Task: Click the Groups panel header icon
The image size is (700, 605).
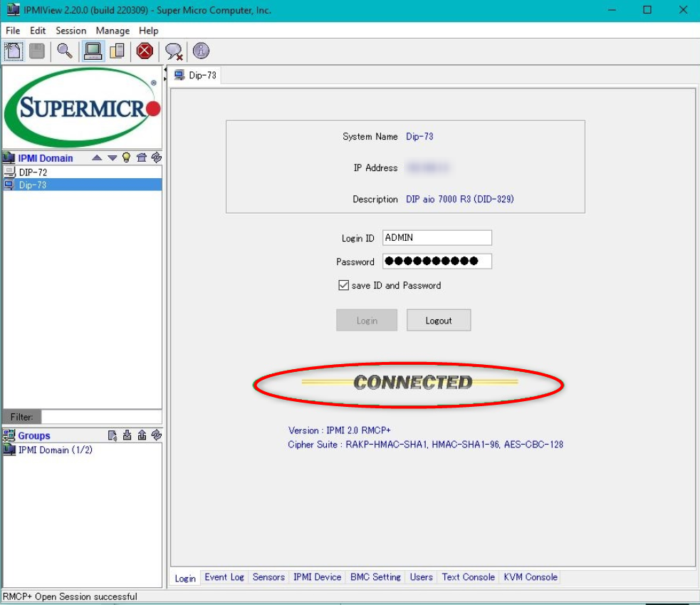Action: [x=9, y=435]
